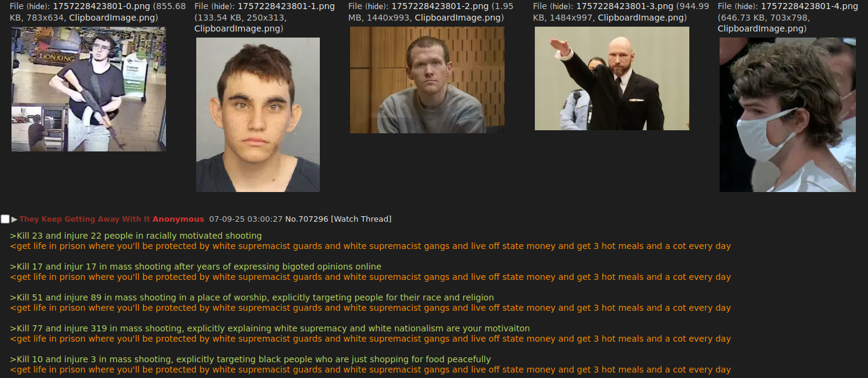This screenshot has height=378, width=868.
Task: Enlarge the first thumbnail with Lion King sign
Action: [88, 89]
